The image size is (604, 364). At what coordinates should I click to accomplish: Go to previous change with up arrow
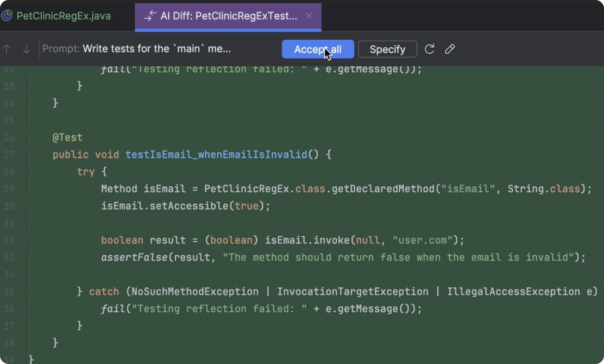coord(7,49)
